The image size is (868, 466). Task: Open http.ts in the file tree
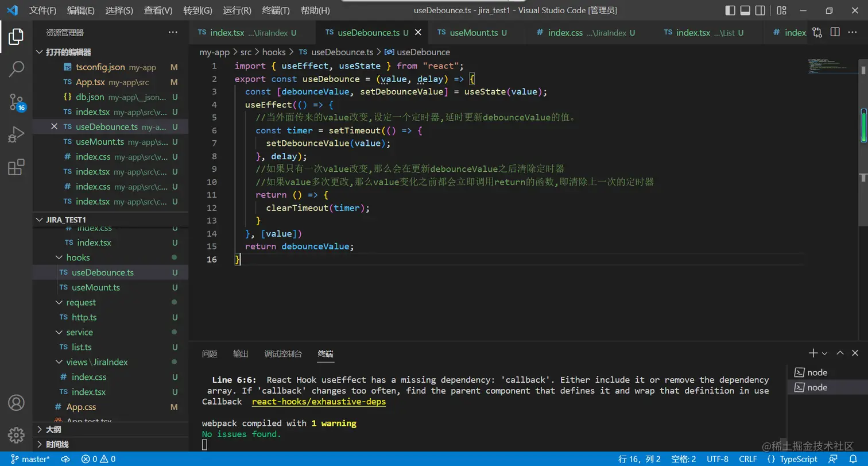pos(84,317)
